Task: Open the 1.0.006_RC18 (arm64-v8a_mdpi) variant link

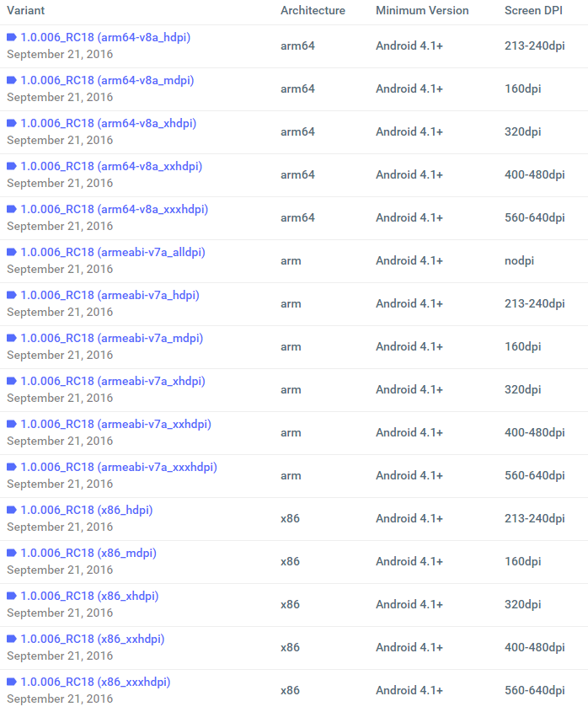Action: pos(107,81)
